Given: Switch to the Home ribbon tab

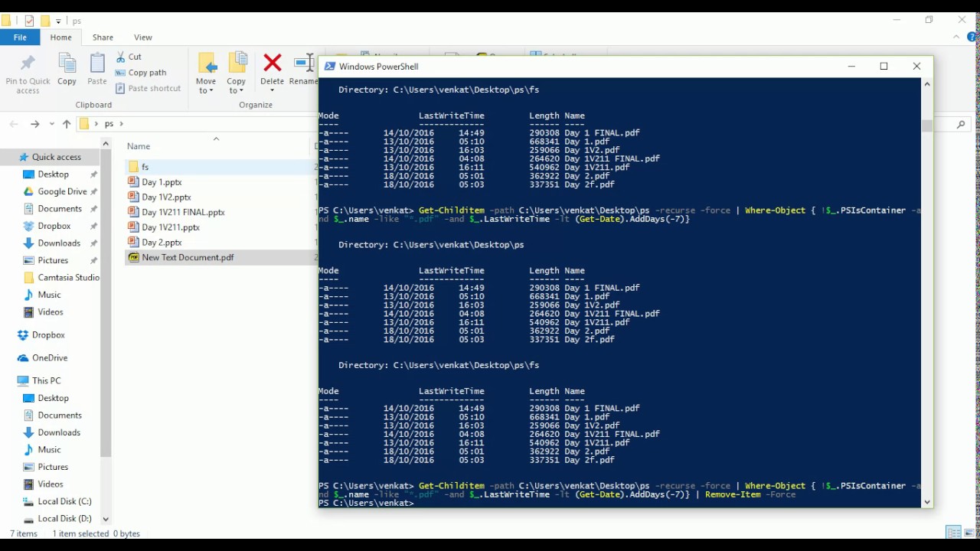Looking at the screenshot, I should point(60,37).
